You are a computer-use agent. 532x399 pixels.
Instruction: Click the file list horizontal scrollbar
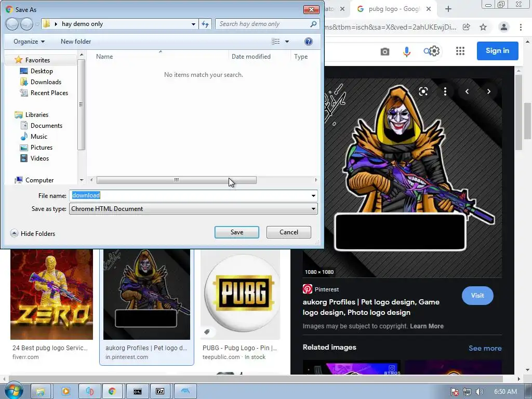pyautogui.click(x=177, y=180)
